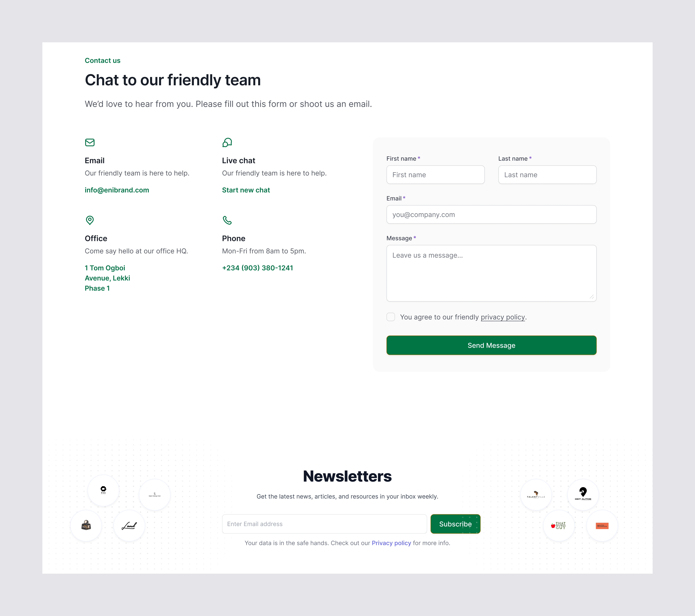Check the privacy policy agreement box
Image resolution: width=695 pixels, height=616 pixels.
pyautogui.click(x=391, y=317)
